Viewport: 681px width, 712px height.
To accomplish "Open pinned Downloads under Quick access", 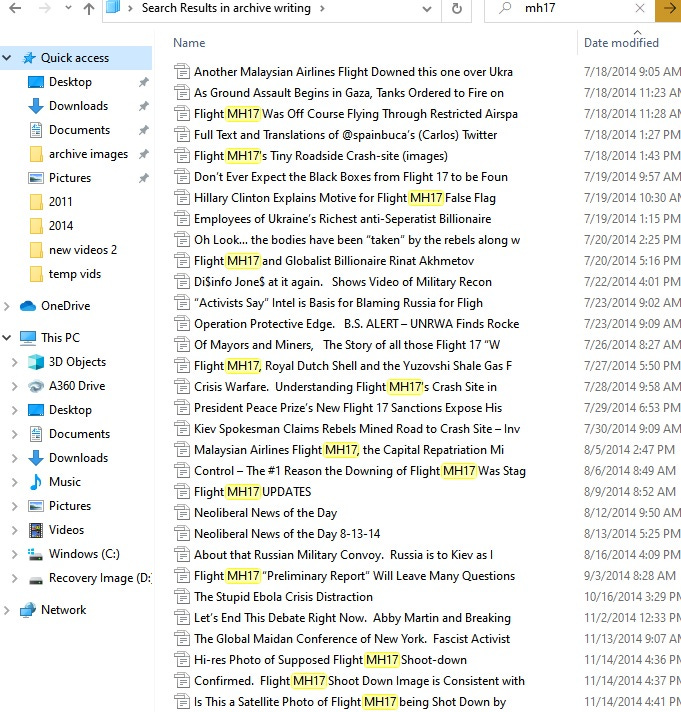I will click(79, 106).
